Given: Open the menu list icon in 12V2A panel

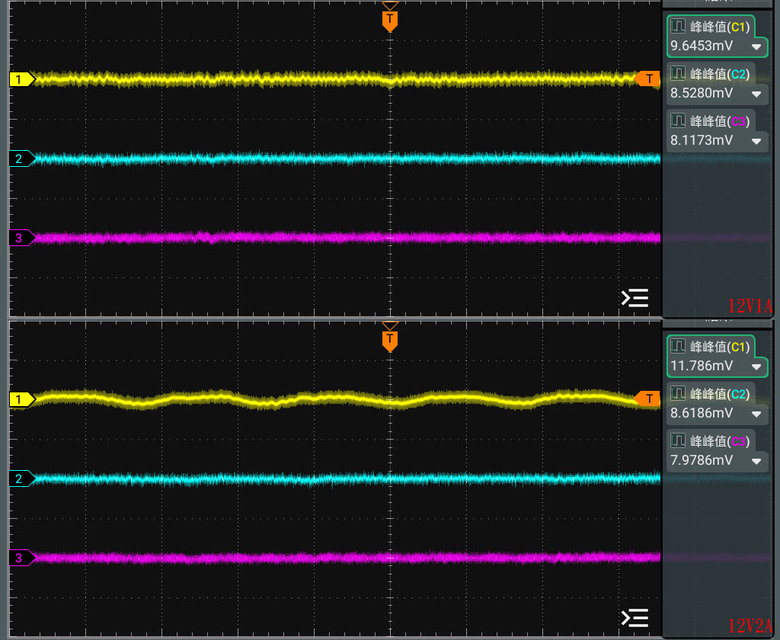Looking at the screenshot, I should (x=635, y=618).
